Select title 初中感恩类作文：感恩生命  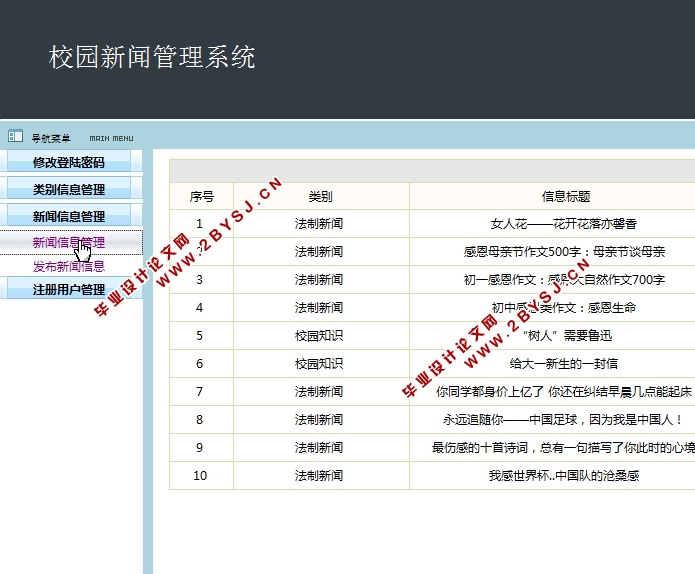(564, 308)
